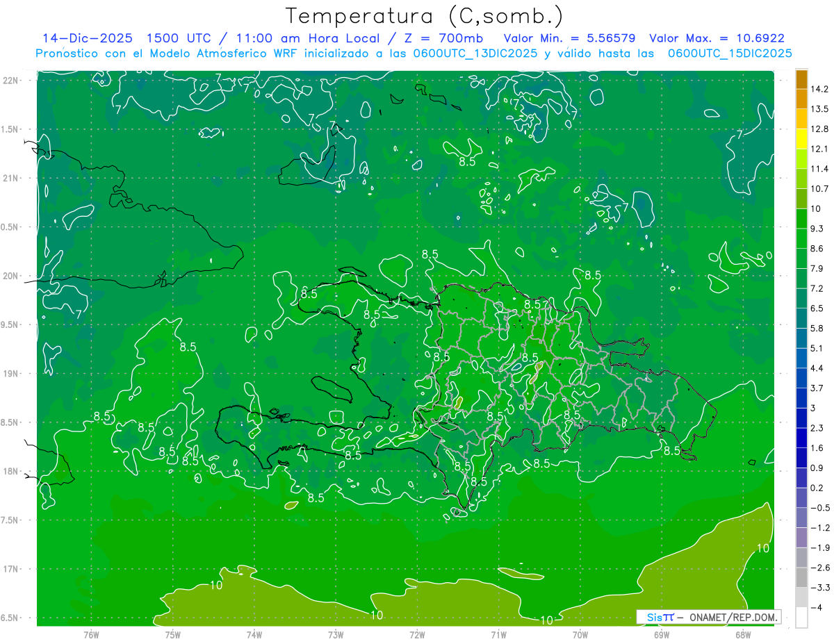Select the "72W" longitude axis label
The width and height of the screenshot is (834, 644).
(x=417, y=634)
